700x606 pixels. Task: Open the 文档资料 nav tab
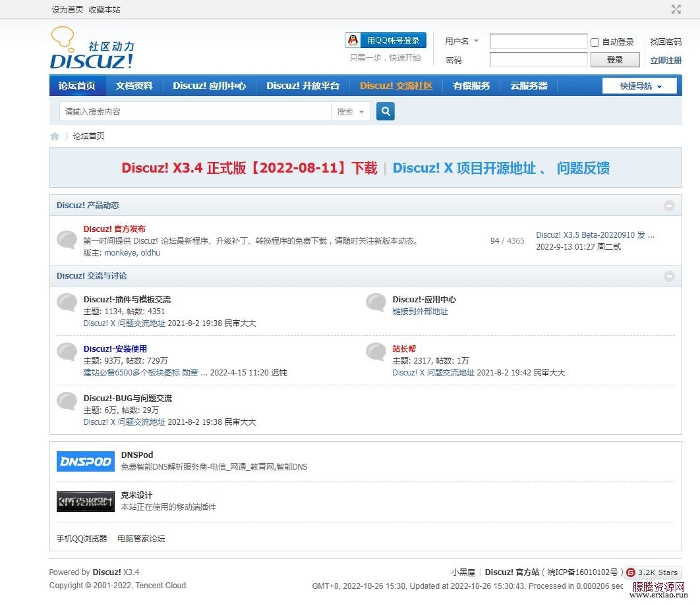click(x=134, y=86)
